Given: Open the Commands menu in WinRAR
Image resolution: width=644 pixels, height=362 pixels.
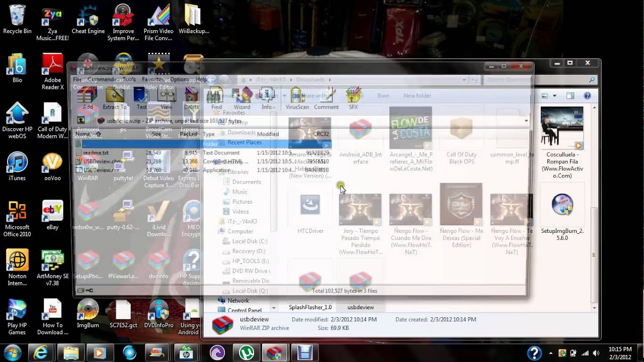Looking at the screenshot, I should click(101, 79).
